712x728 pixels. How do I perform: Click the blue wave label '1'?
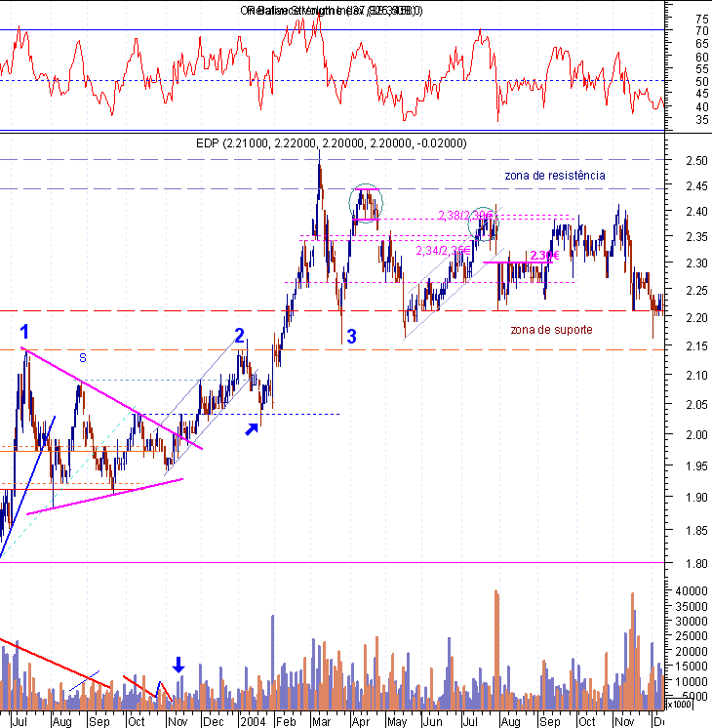tap(24, 333)
